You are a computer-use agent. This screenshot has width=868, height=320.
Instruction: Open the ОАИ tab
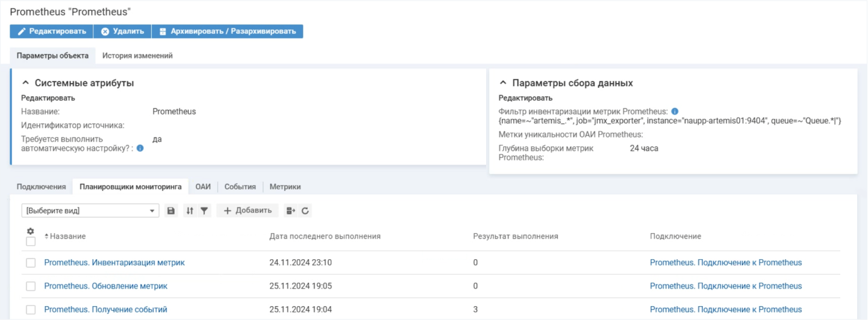203,187
